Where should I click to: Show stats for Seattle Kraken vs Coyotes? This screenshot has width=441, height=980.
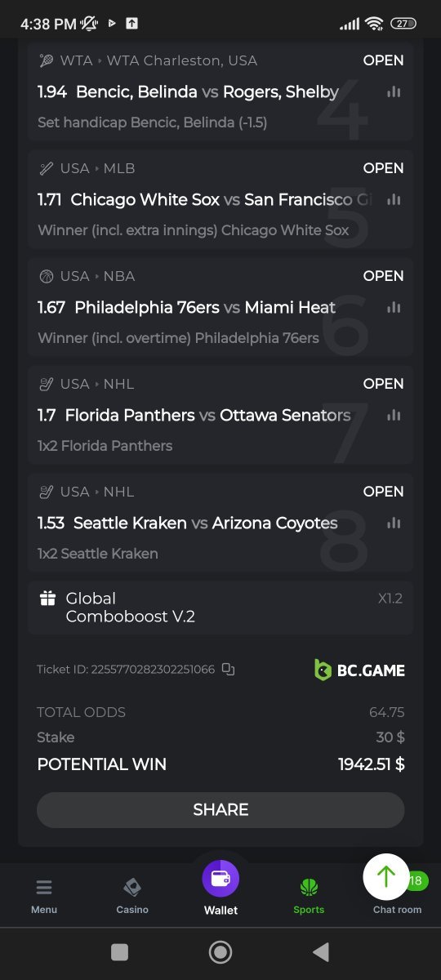pyautogui.click(x=394, y=523)
